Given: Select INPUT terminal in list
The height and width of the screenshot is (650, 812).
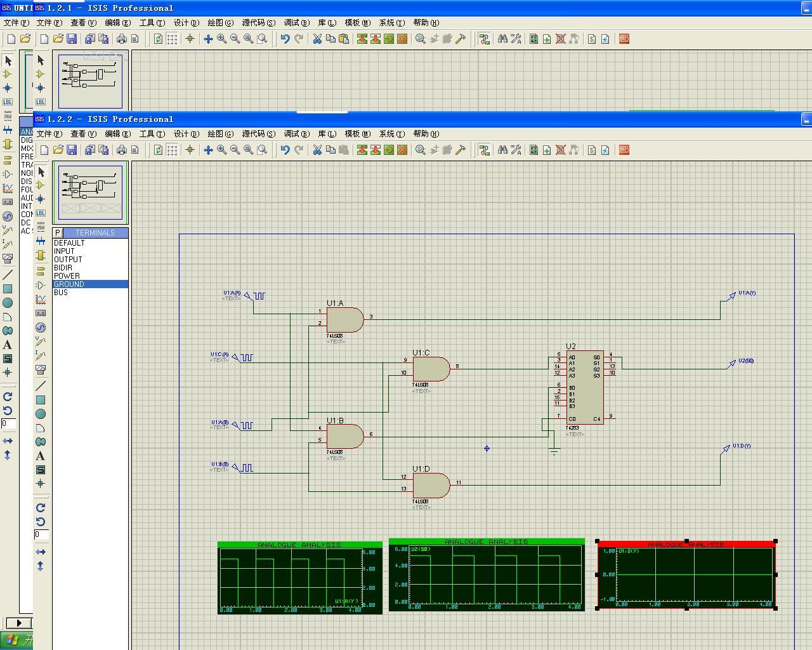Looking at the screenshot, I should (90, 251).
